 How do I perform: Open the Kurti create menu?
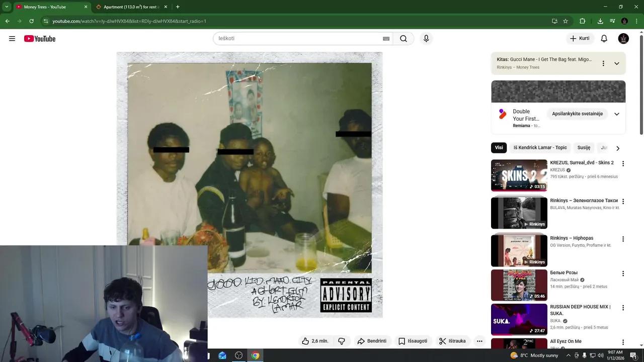580,38
